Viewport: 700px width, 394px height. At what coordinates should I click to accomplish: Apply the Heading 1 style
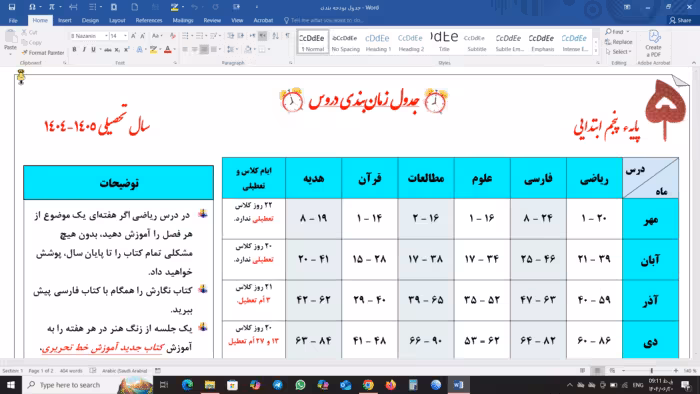(378, 42)
